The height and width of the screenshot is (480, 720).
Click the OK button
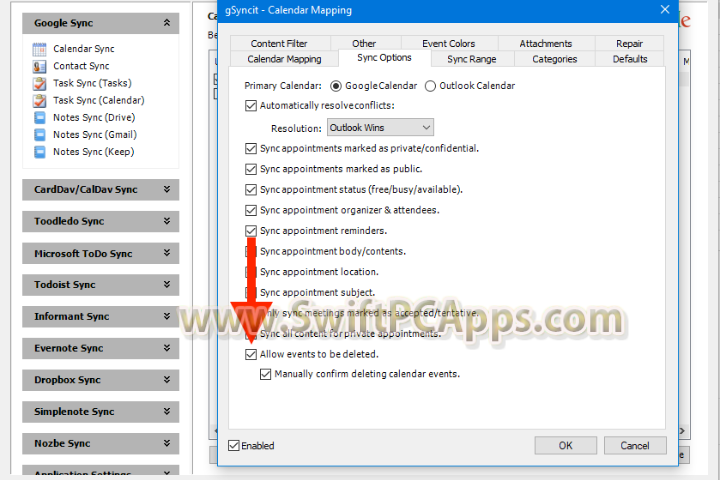(566, 446)
